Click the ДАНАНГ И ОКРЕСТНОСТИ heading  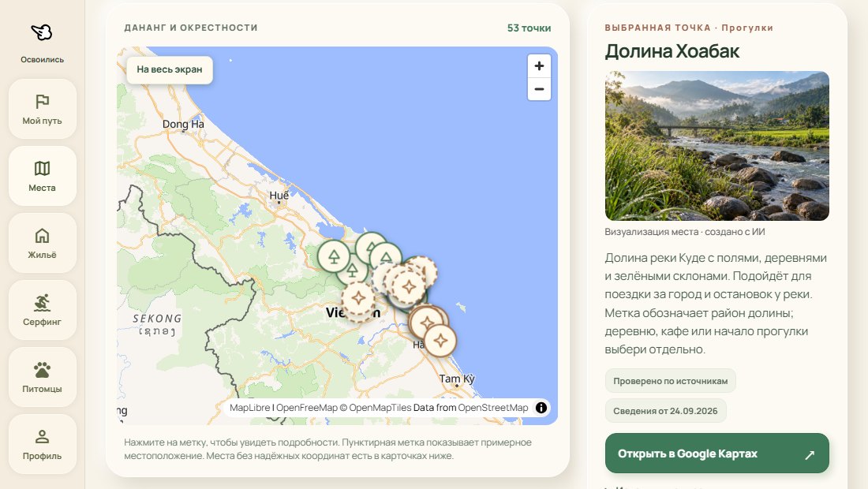[191, 28]
